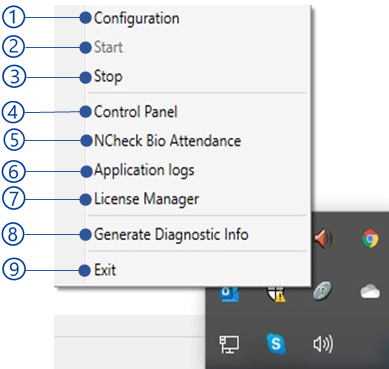
Task: Open the Skype tray icon
Action: click(x=276, y=343)
